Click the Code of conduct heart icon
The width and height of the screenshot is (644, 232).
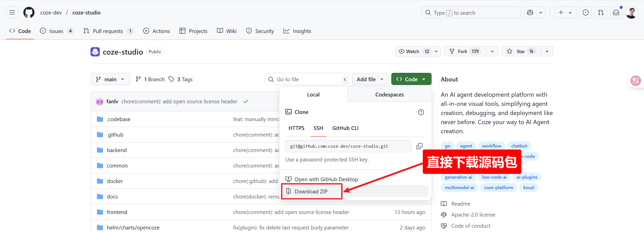[444, 226]
